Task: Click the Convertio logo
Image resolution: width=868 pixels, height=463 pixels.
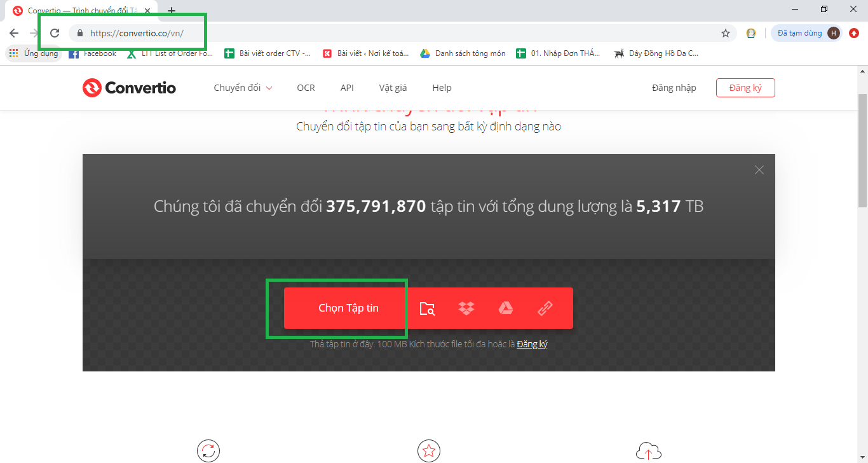Action: [x=129, y=87]
